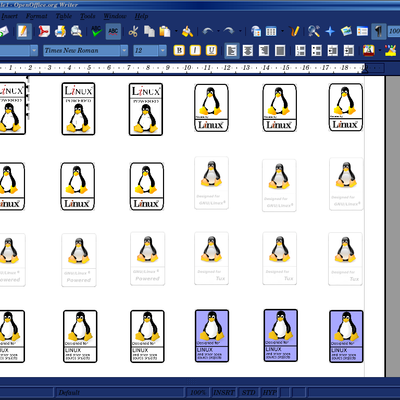
Task: Expand the font name dropdown arrow
Action: (x=124, y=51)
